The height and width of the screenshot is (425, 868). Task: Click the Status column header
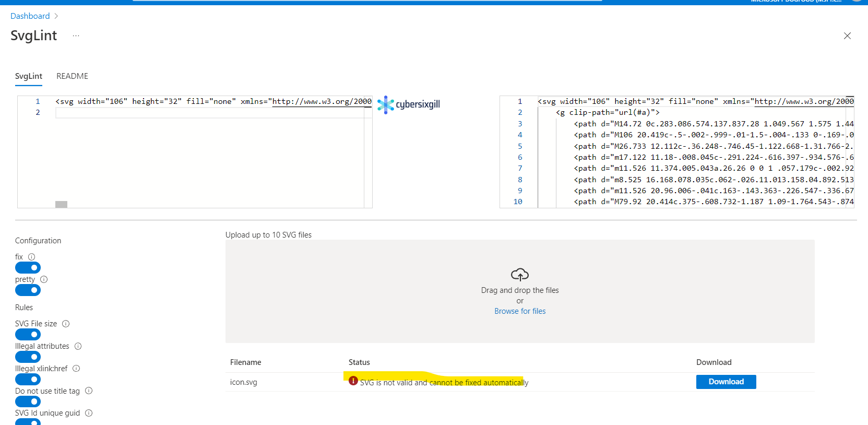point(359,362)
